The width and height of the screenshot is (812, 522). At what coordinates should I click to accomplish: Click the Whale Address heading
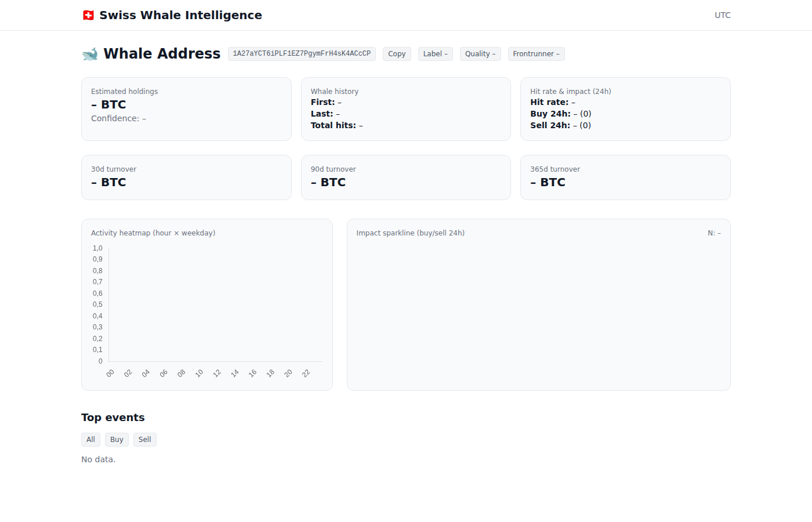[161, 53]
